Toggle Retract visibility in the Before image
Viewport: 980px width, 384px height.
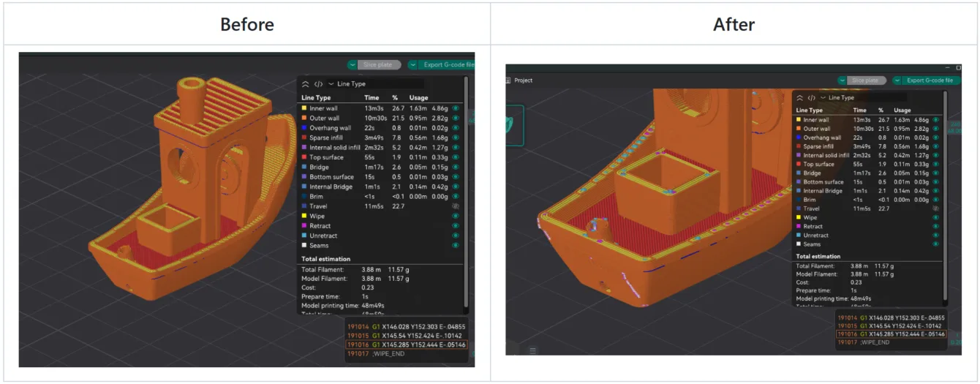[x=456, y=226]
